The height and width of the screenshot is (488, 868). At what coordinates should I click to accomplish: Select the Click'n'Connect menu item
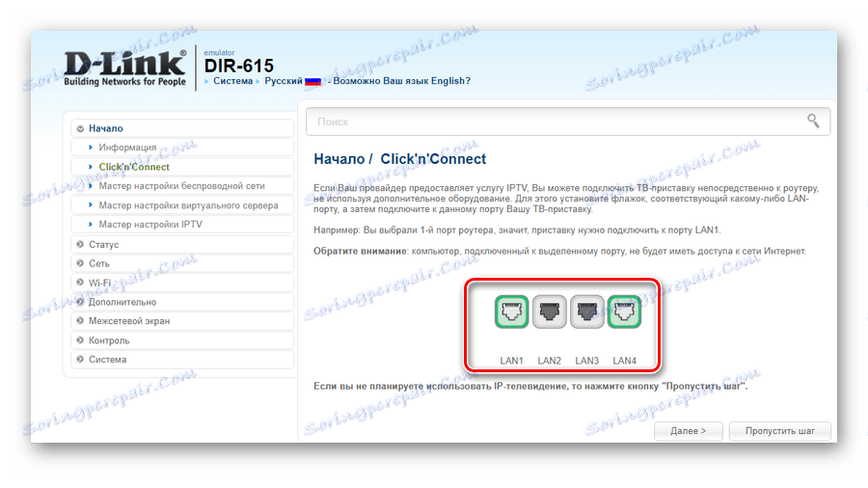182,167
